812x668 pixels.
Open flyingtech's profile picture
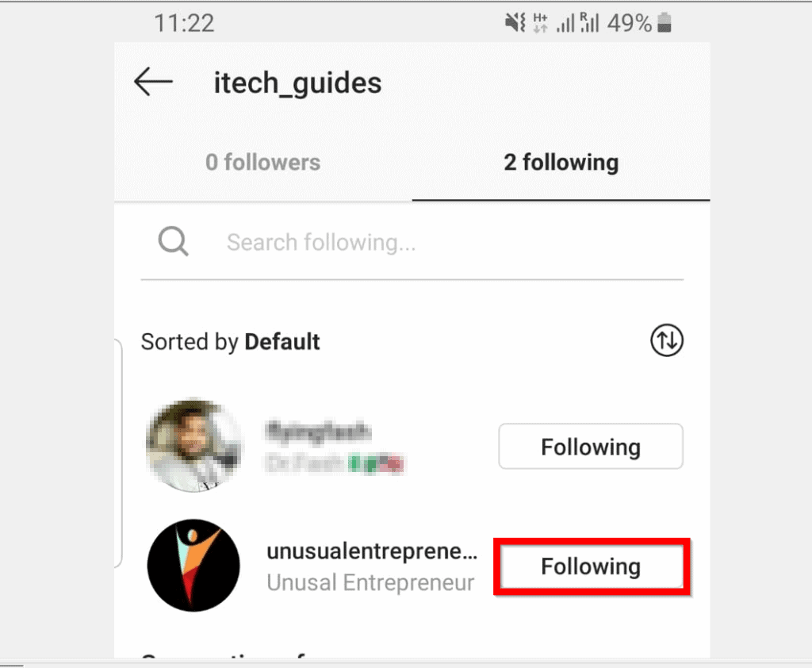click(x=193, y=444)
